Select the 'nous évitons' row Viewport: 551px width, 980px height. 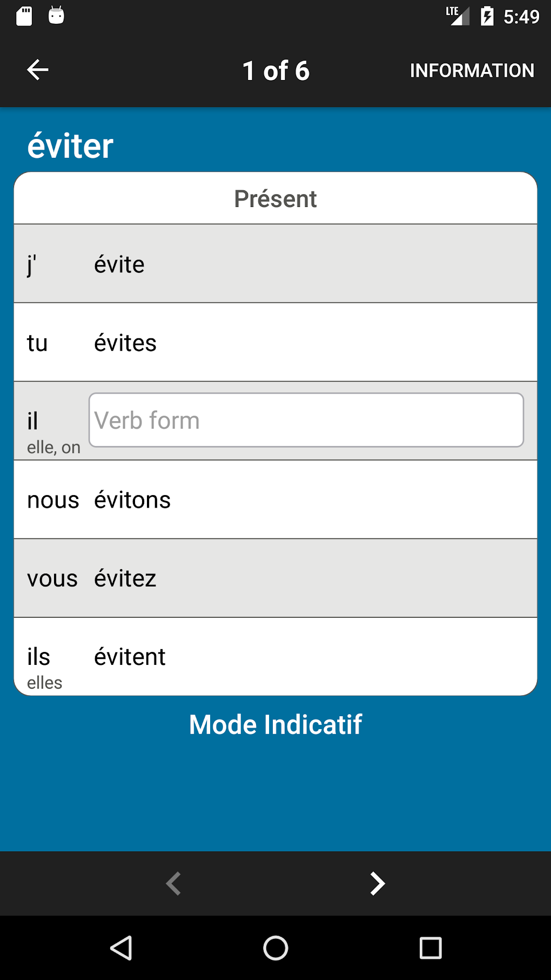tap(275, 499)
